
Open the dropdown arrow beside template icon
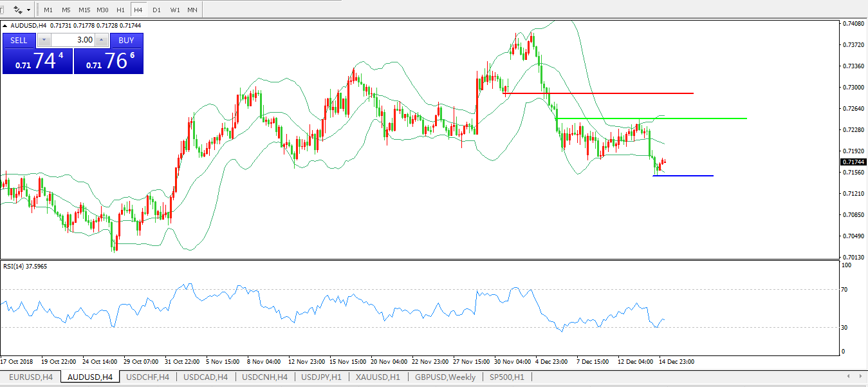(x=28, y=10)
